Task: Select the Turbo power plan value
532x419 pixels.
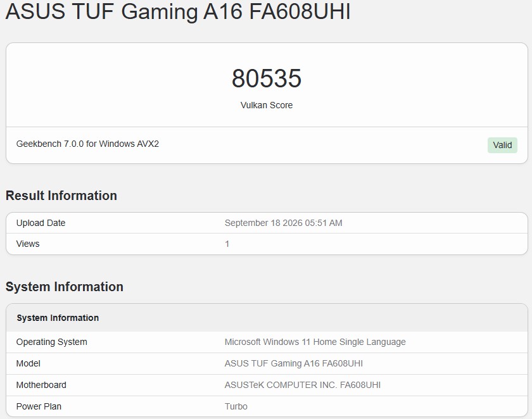Action: 236,406
